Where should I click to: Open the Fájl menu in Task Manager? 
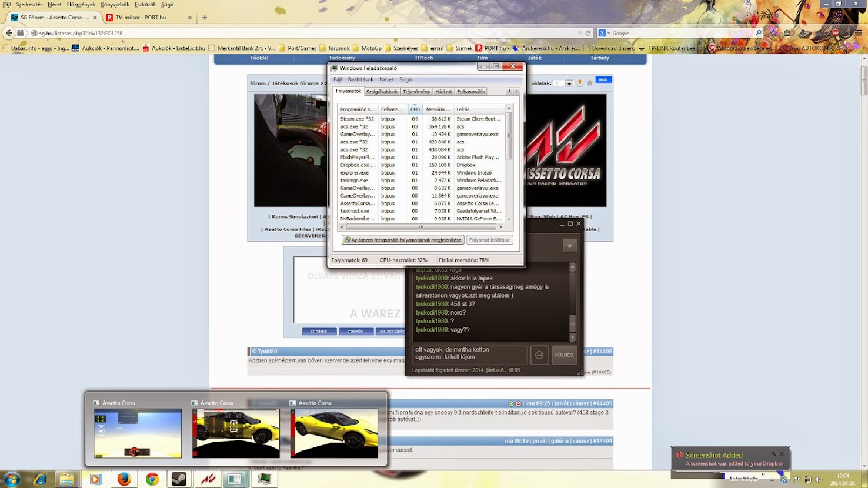tap(338, 79)
